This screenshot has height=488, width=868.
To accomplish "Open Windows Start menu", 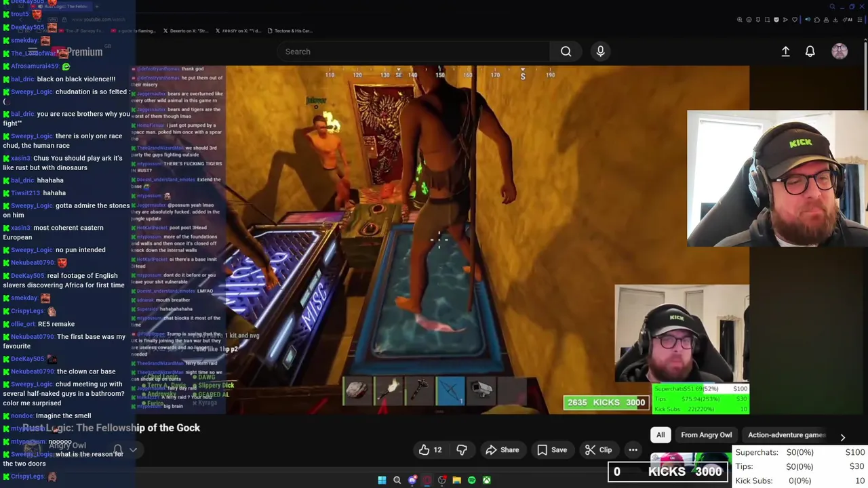I will point(382,481).
